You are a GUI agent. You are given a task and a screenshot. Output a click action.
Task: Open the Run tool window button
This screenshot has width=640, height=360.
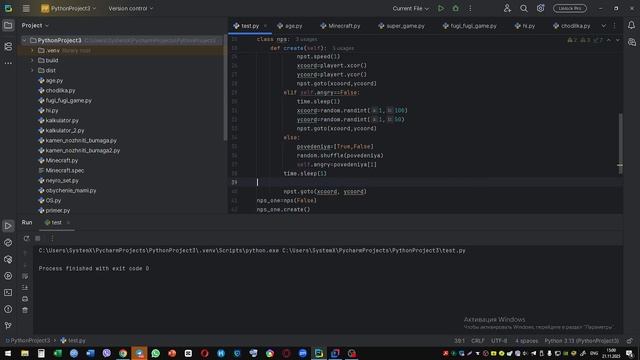pos(8,226)
